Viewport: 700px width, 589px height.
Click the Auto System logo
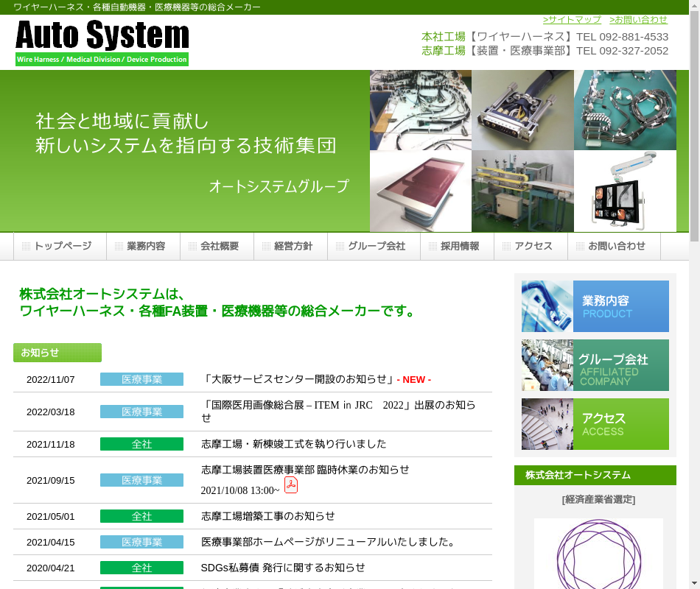102,43
